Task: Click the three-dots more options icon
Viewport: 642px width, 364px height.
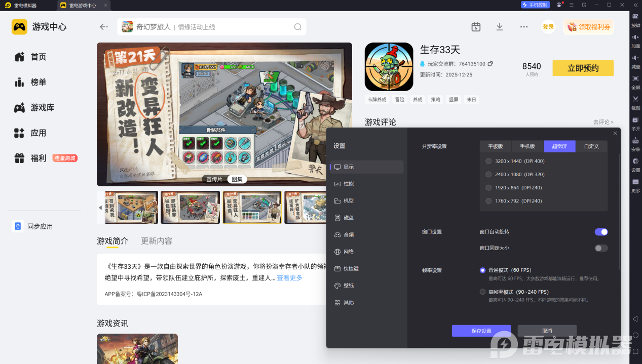Action: coord(524,27)
